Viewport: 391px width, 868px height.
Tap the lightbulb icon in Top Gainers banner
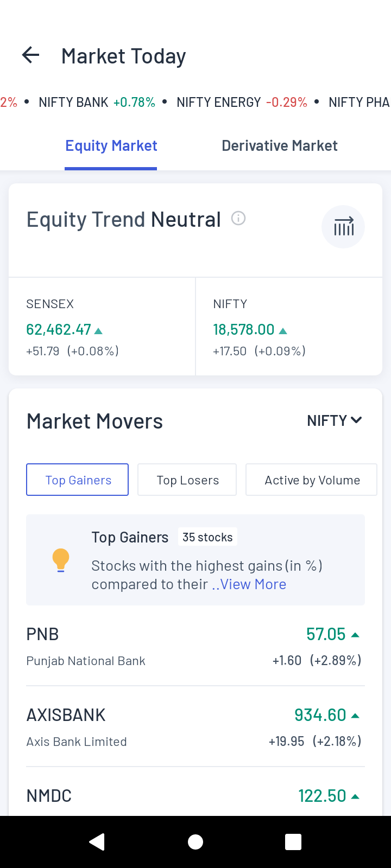click(x=61, y=560)
